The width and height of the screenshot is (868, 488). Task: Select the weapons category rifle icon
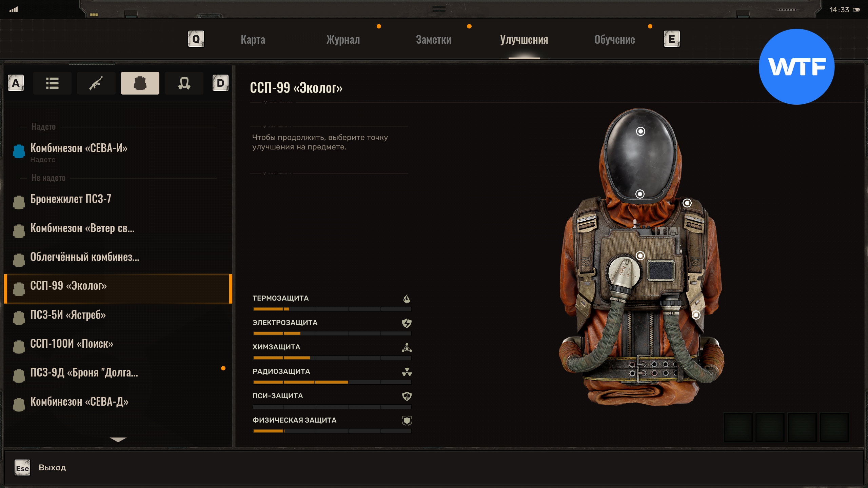click(x=96, y=83)
